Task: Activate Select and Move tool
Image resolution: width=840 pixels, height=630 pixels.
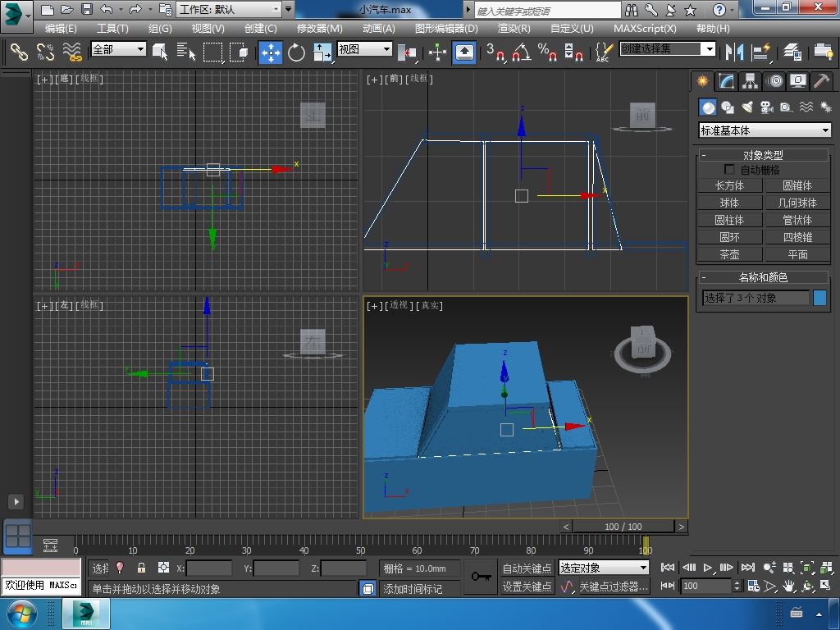Action: pos(271,52)
